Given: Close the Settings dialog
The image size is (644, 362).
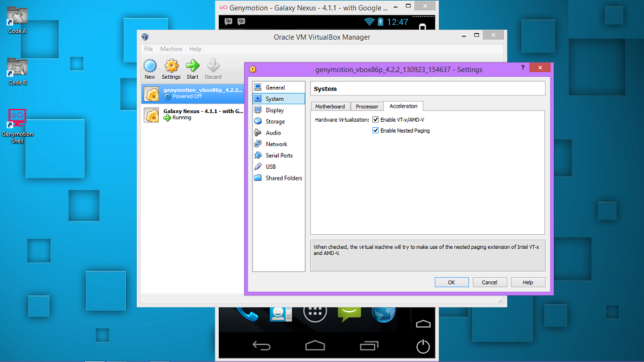Looking at the screenshot, I should [x=540, y=68].
